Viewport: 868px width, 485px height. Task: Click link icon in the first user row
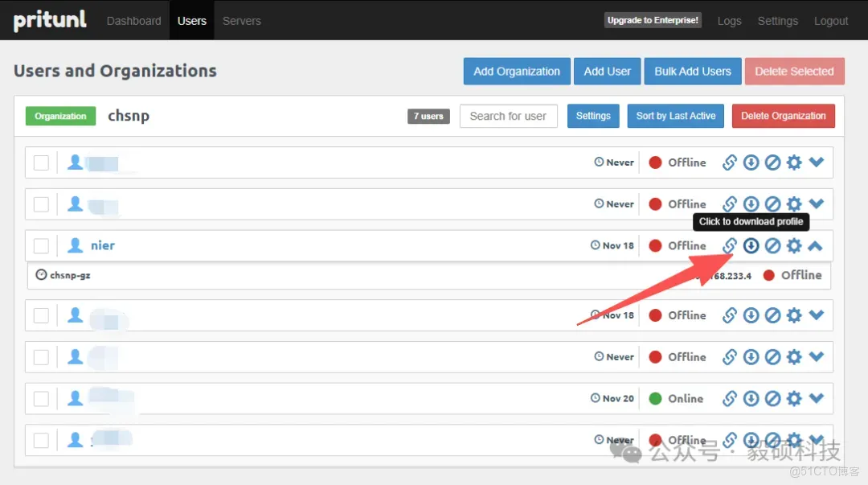(x=730, y=162)
